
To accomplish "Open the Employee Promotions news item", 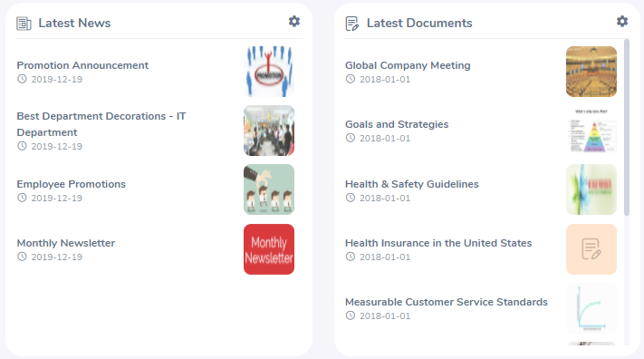I will [71, 184].
